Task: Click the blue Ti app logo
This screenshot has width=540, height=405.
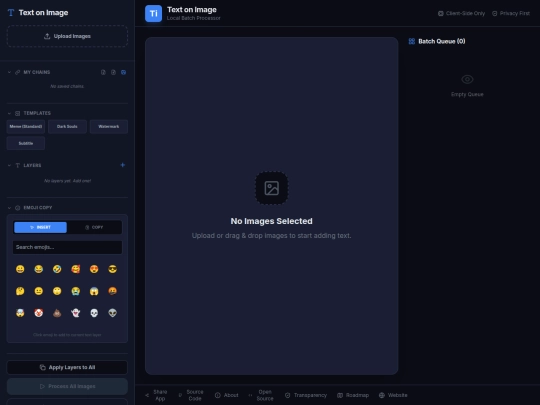Action: click(x=154, y=13)
